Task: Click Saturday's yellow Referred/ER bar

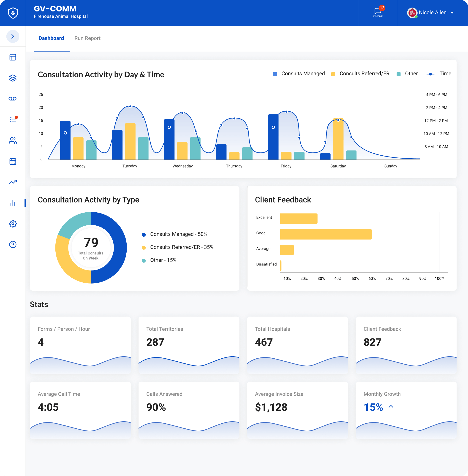Action: point(338,139)
